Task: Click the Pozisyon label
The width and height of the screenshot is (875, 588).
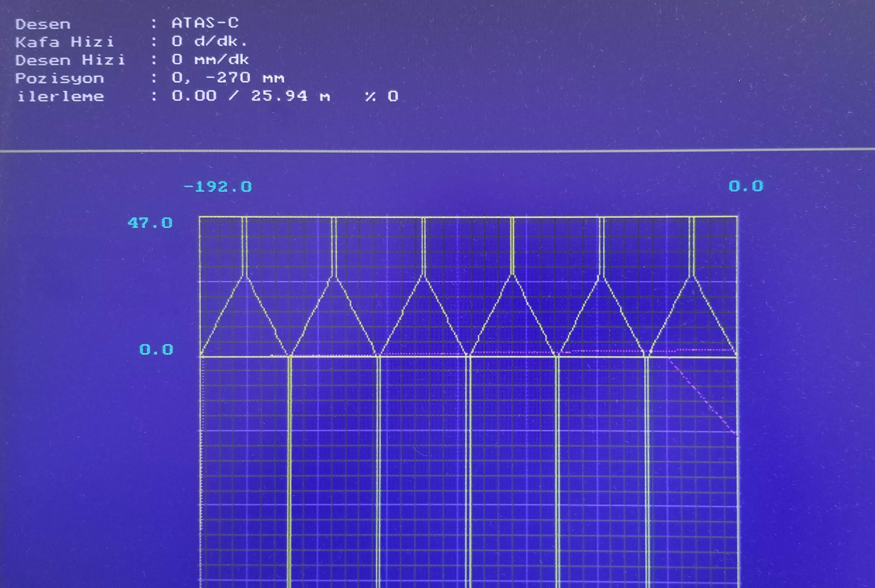Action: click(59, 79)
